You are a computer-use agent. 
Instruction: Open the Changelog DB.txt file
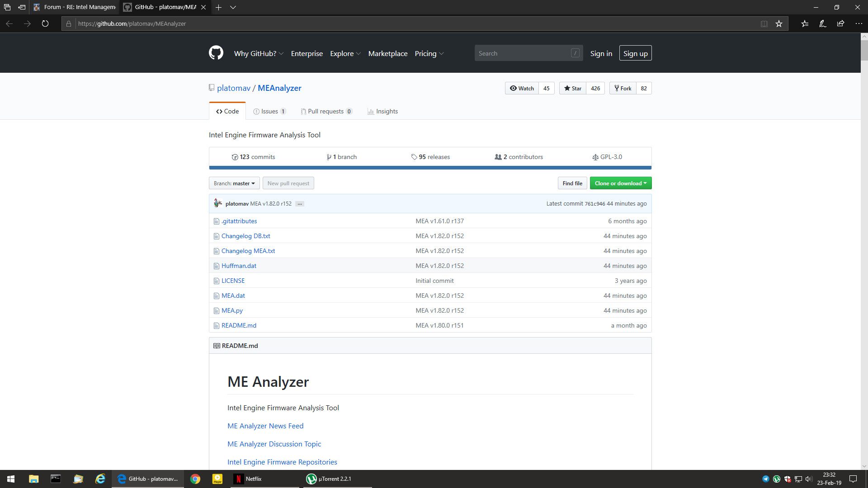[x=245, y=236]
